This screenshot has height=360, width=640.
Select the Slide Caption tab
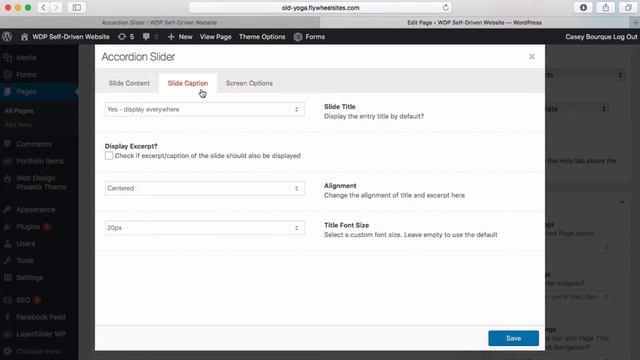coord(188,83)
